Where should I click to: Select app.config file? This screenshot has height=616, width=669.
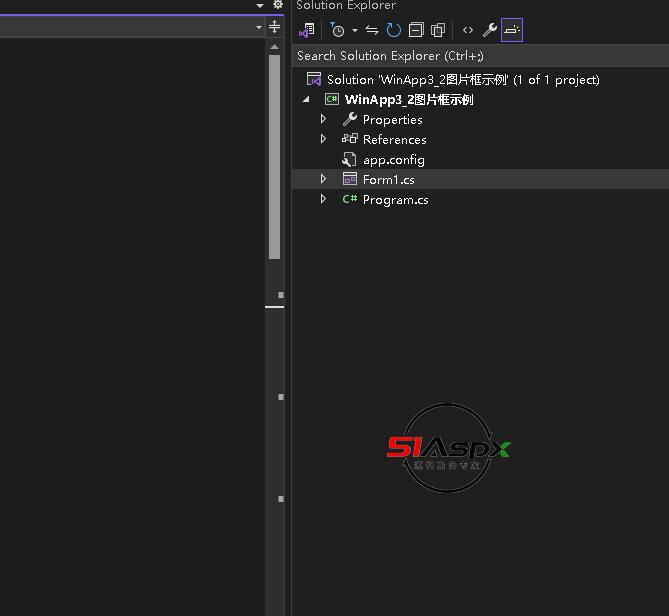point(394,160)
